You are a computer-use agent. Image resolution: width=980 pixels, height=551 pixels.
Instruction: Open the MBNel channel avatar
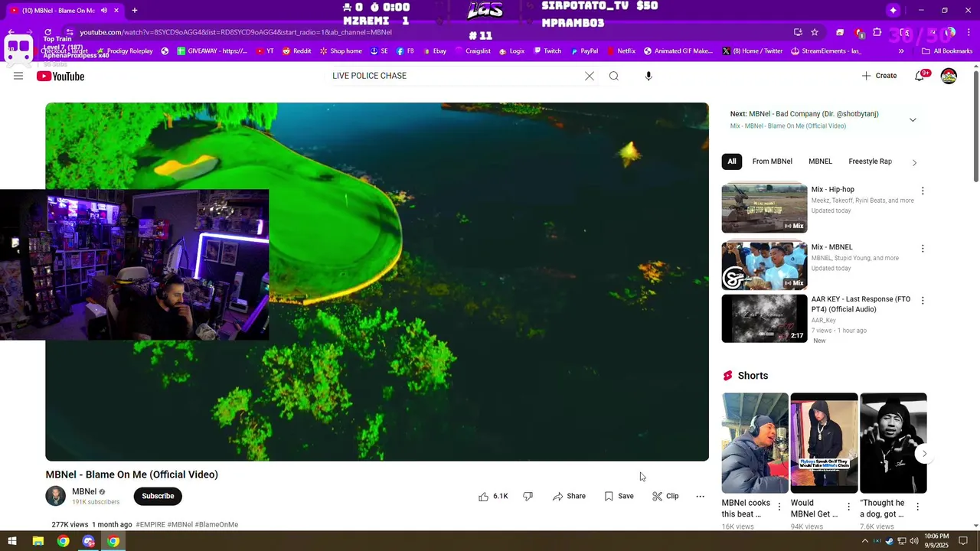(56, 496)
